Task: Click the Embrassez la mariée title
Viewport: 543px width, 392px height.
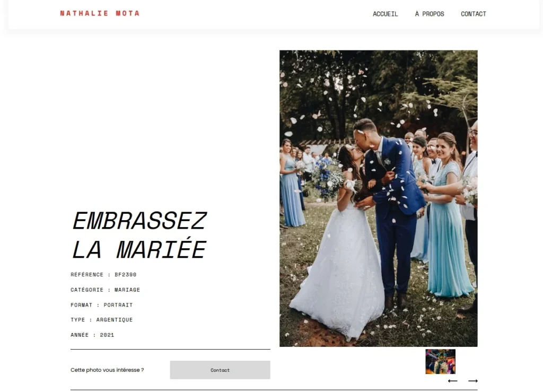Action: (139, 235)
